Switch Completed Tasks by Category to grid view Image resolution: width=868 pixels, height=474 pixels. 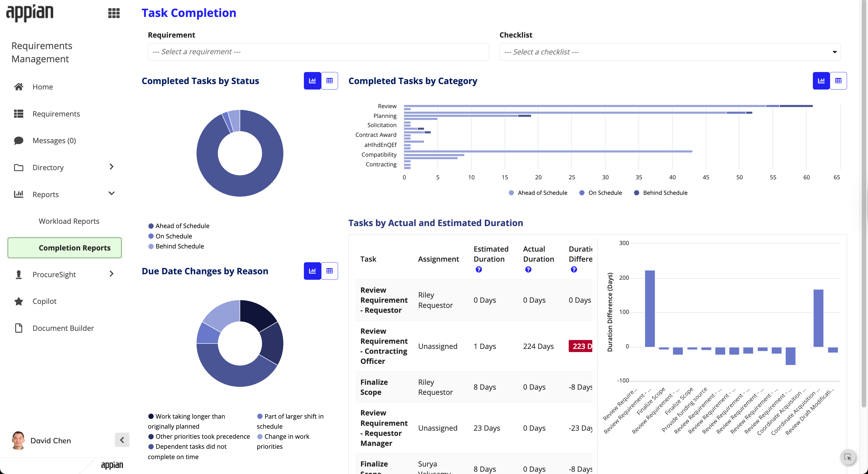(838, 81)
